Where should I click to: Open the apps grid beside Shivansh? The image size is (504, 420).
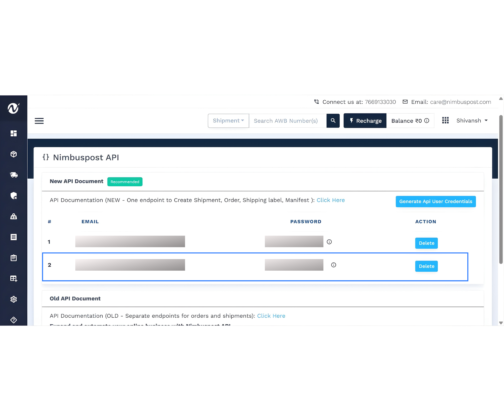445,120
